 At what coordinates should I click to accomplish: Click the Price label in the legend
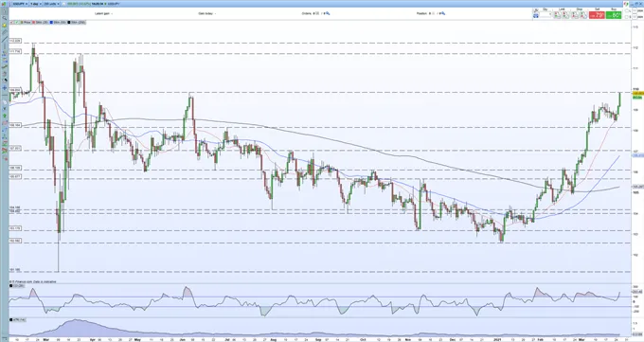pyautogui.click(x=27, y=22)
